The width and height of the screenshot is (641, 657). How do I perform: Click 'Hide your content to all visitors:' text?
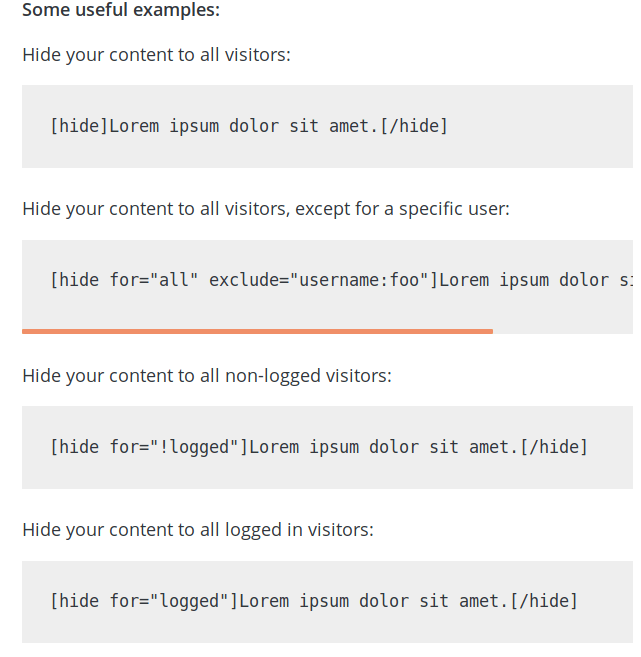click(x=156, y=55)
